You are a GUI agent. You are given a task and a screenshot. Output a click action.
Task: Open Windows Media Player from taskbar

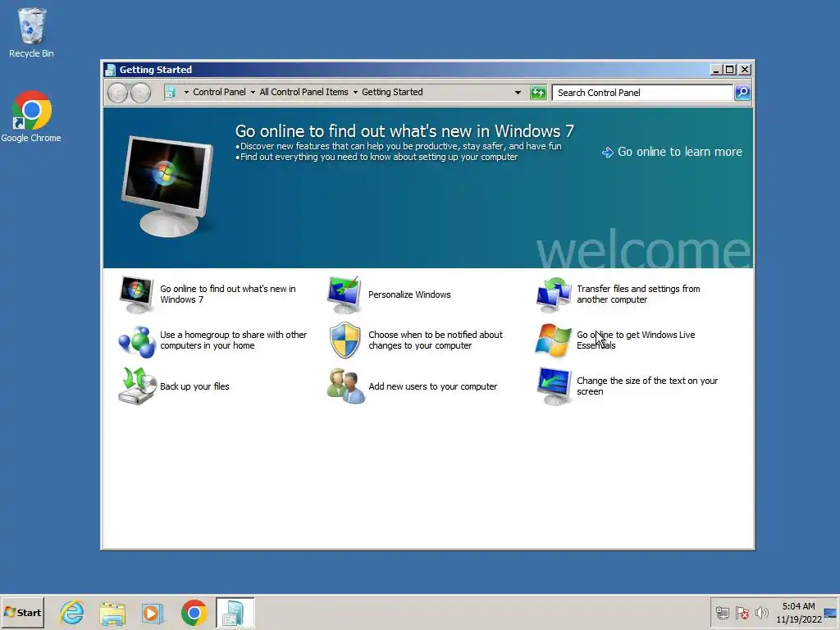(152, 613)
